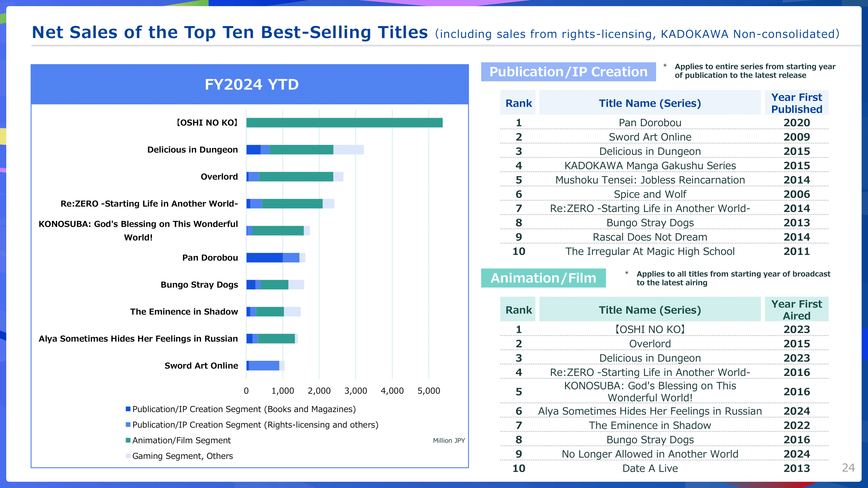Click the Pan Dorobou dark blue bar segment
This screenshot has height=488, width=868.
264,258
